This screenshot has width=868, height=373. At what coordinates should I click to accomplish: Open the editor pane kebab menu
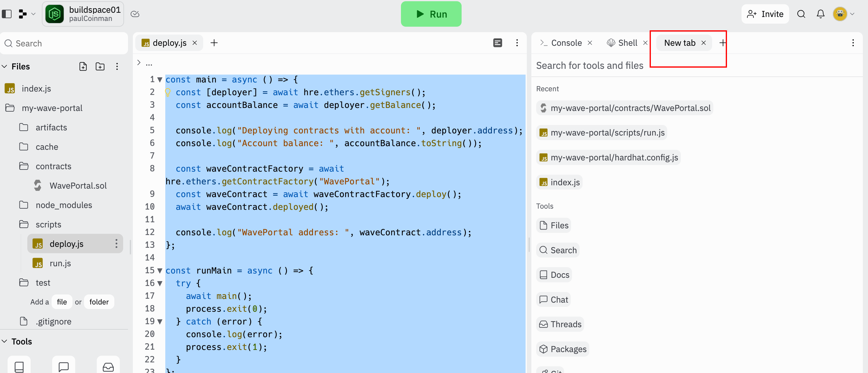point(517,43)
